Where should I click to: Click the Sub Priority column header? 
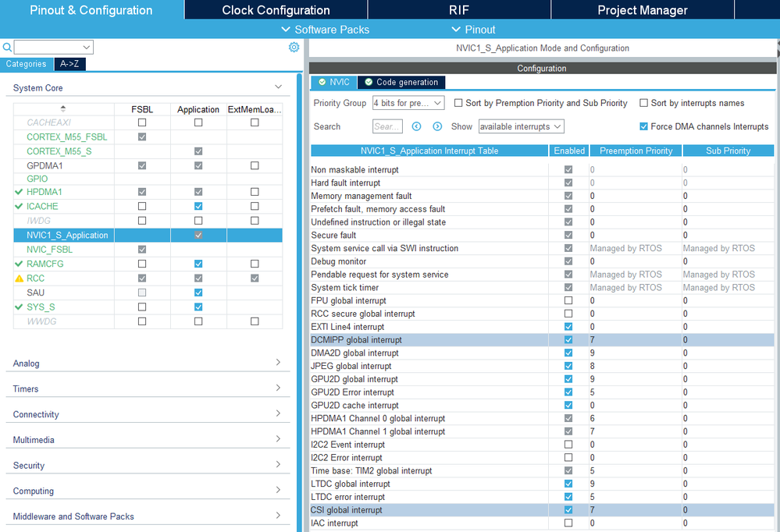click(x=728, y=151)
